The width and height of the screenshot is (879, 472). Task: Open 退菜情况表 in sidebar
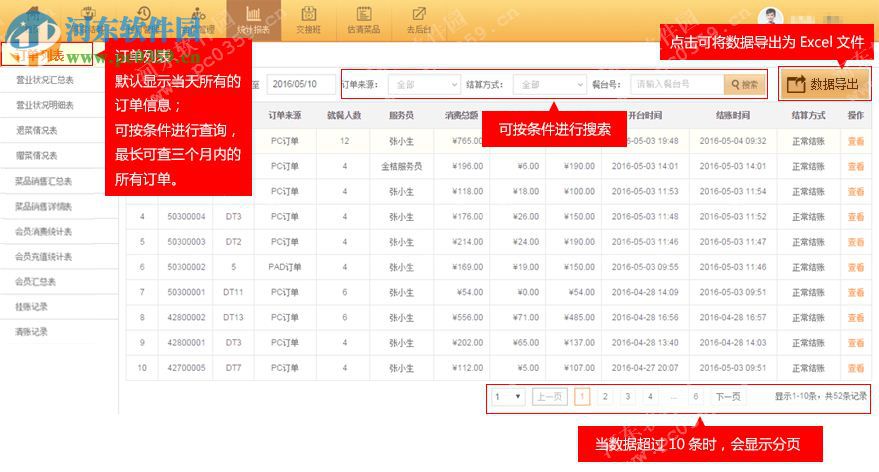[37, 131]
